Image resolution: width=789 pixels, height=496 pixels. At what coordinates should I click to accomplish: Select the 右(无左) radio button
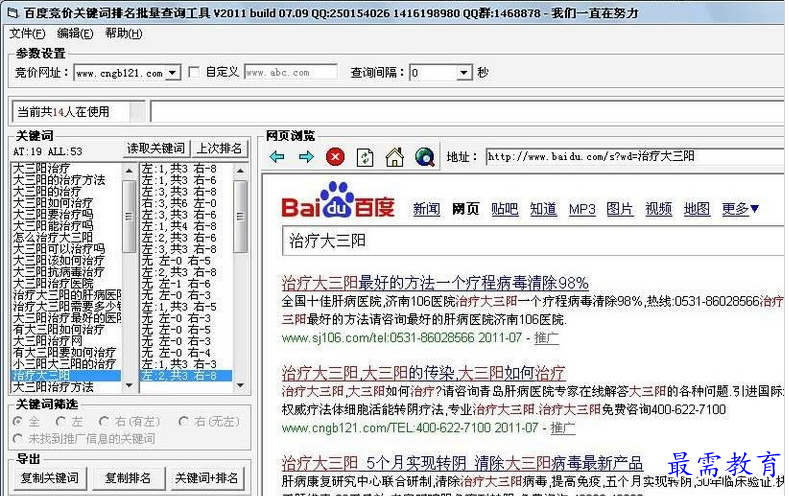[x=184, y=421]
